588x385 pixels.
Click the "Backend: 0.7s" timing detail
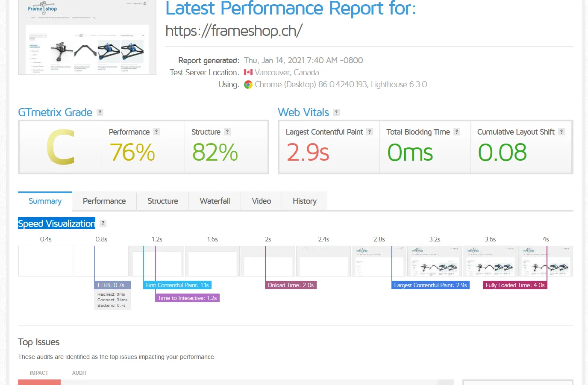(x=112, y=306)
